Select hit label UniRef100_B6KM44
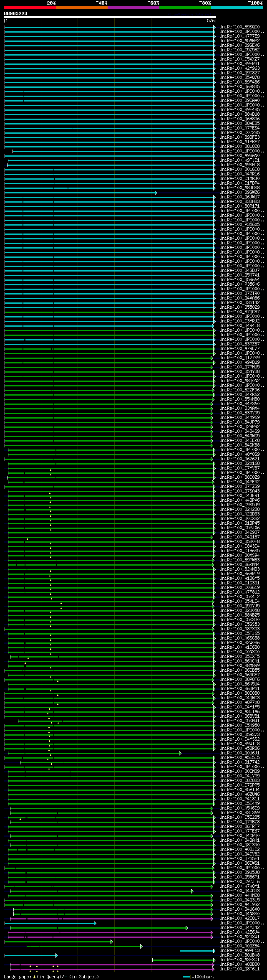 pos(239,564)
